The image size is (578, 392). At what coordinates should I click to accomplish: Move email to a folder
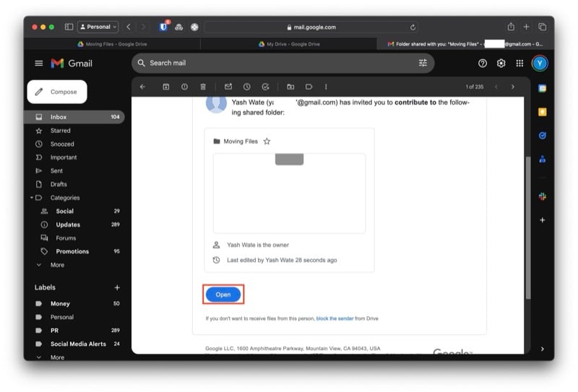click(x=290, y=87)
